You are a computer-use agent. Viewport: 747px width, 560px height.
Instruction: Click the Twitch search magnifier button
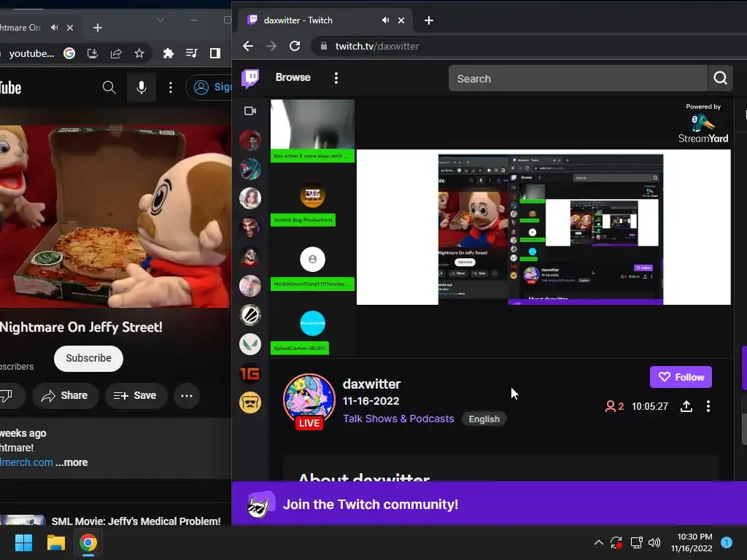720,78
